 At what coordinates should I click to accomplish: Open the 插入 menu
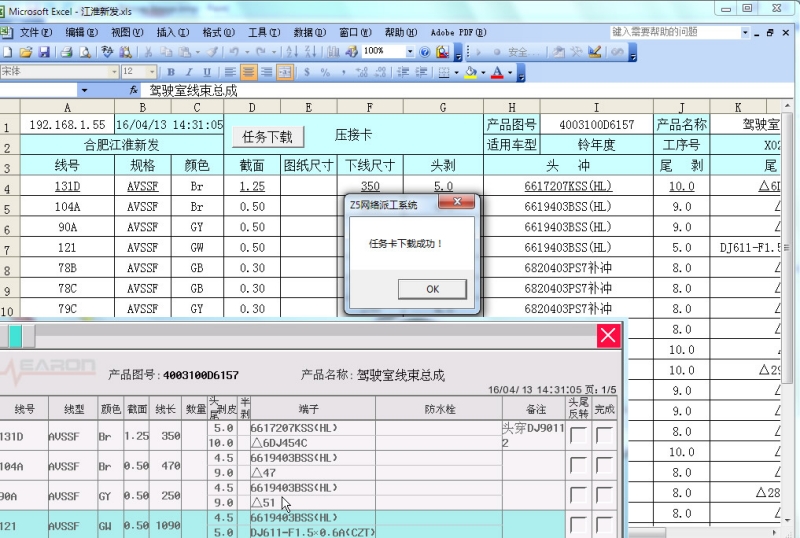click(172, 32)
